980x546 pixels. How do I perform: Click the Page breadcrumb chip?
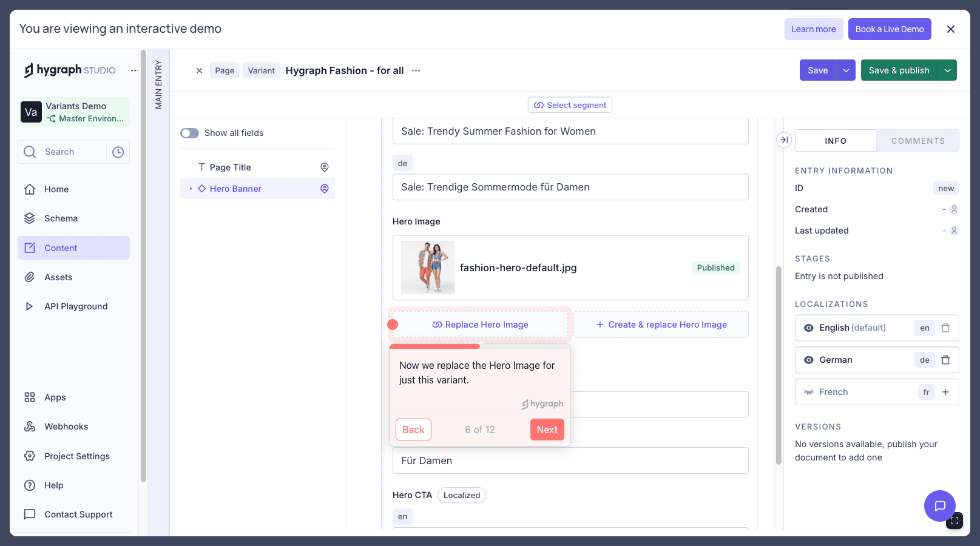point(225,70)
